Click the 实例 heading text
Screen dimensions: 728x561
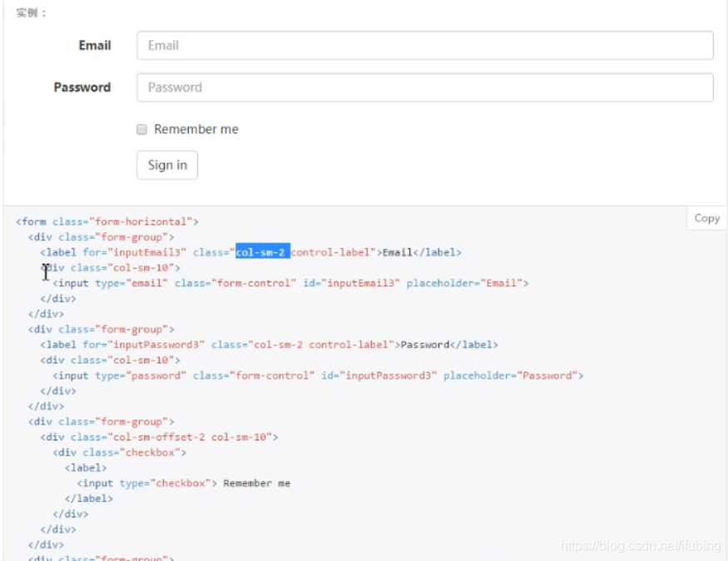tap(31, 13)
